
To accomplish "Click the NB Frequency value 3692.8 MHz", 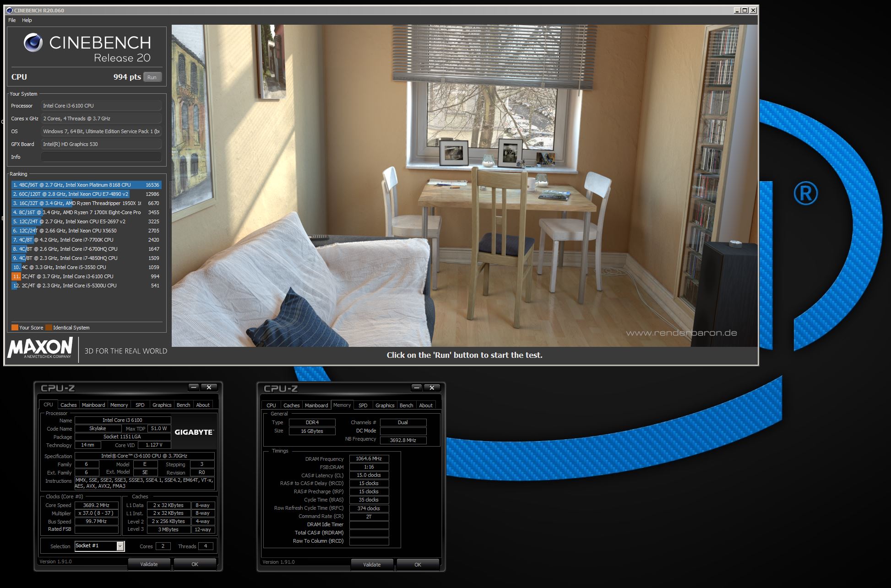I will 403,440.
